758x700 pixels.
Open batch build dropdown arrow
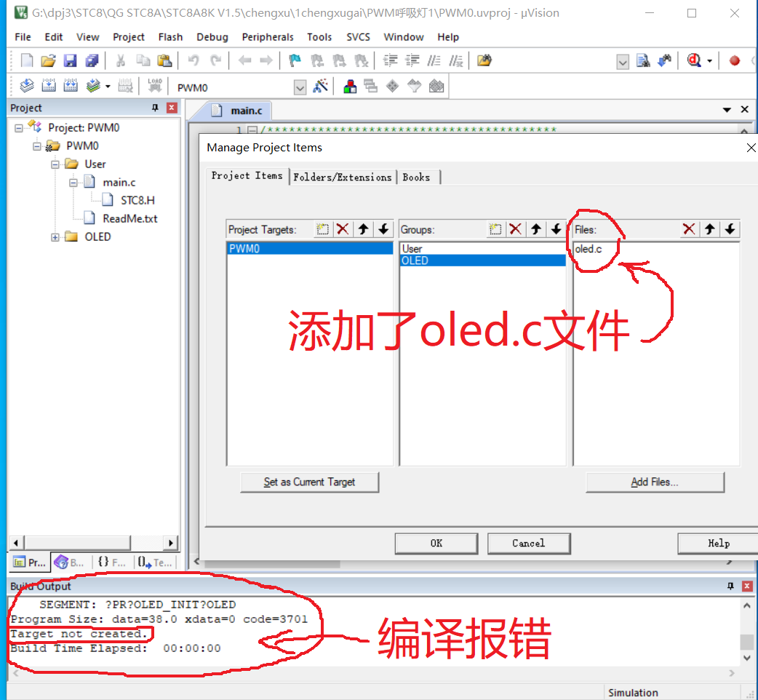coord(108,87)
